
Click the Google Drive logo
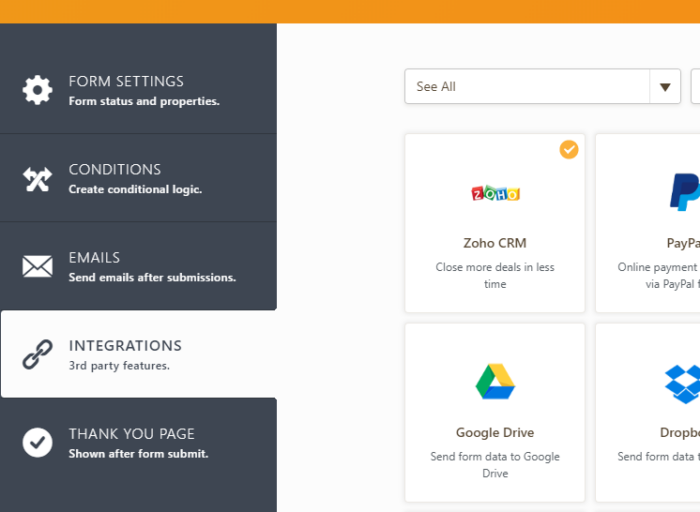495,381
